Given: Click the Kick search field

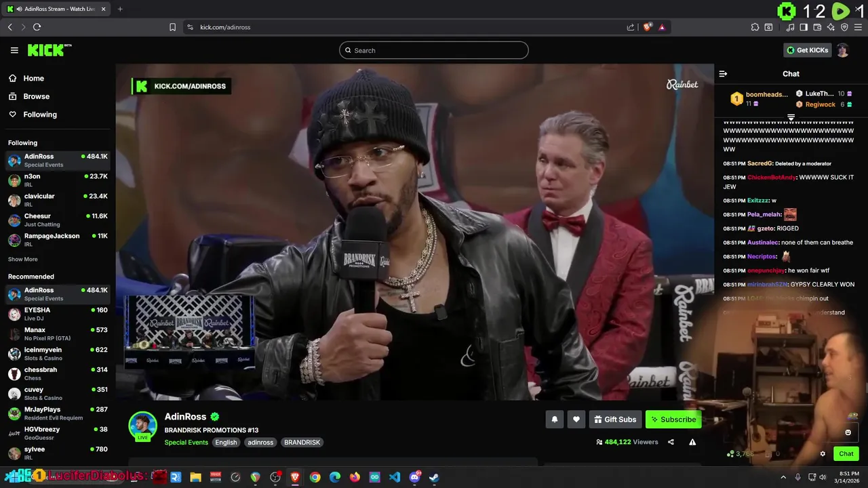Looking at the screenshot, I should click(433, 50).
